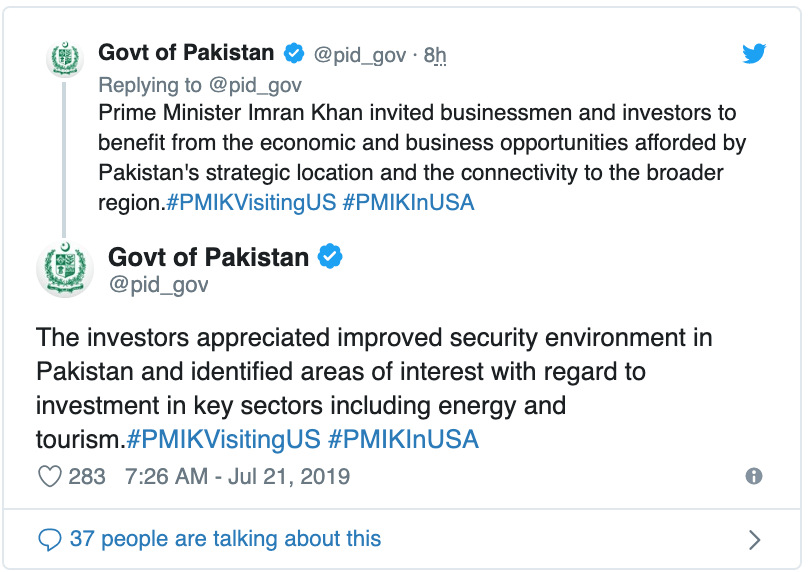Screen dimensions: 808x572
Task: Like the tweet using the heart icon
Action: pyautogui.click(x=50, y=477)
